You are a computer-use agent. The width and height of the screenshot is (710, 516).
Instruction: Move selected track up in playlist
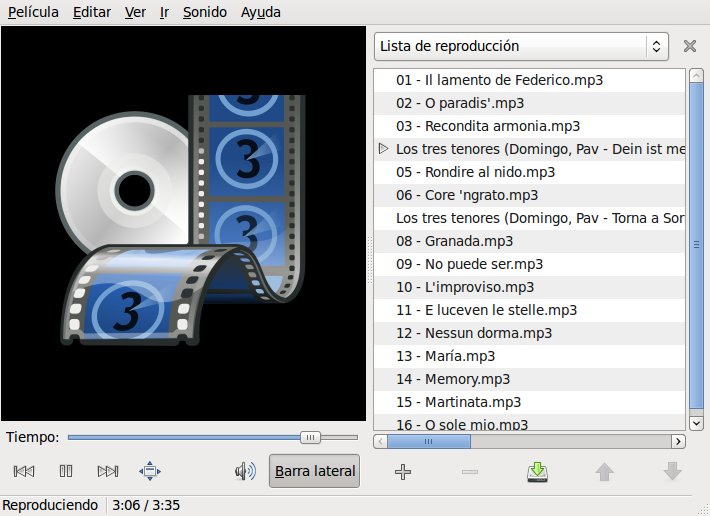604,472
